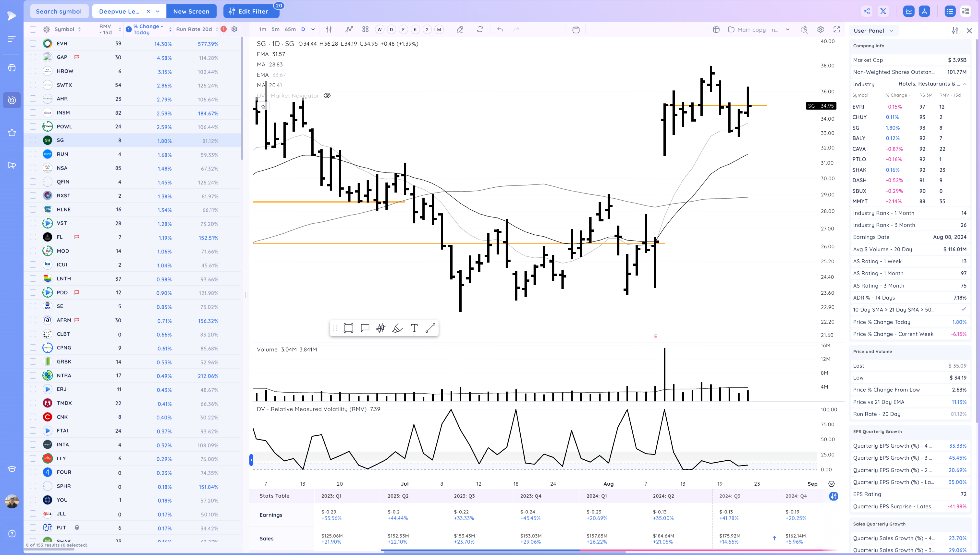Open Edit Filter button
Viewport: 980px width, 555px height.
[251, 12]
